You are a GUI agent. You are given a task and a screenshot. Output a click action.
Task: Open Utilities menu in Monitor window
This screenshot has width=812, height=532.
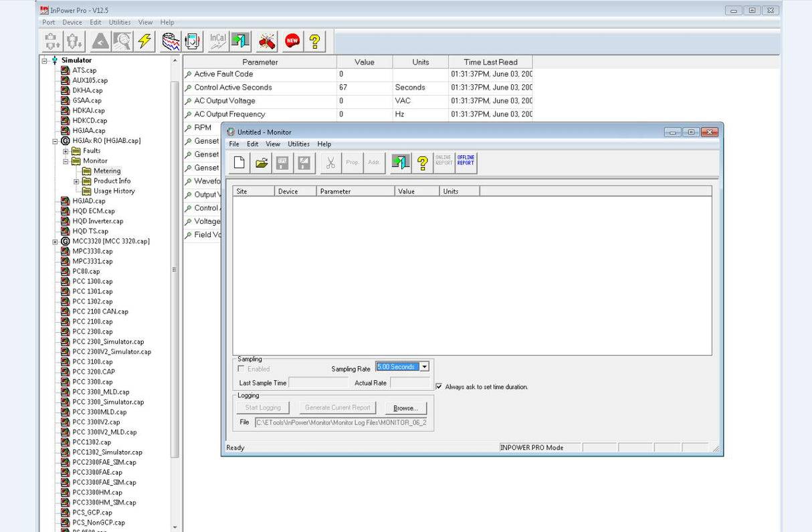coord(298,144)
